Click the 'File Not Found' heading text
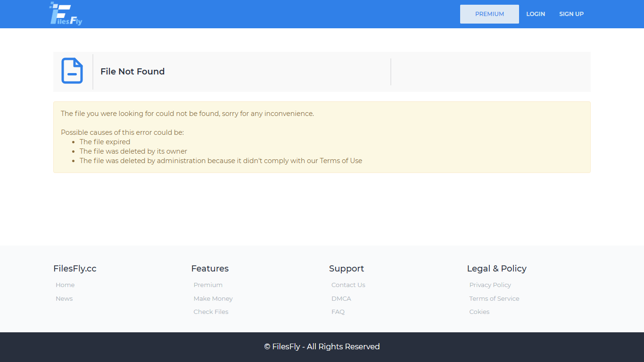The width and height of the screenshot is (644, 362). [x=132, y=72]
